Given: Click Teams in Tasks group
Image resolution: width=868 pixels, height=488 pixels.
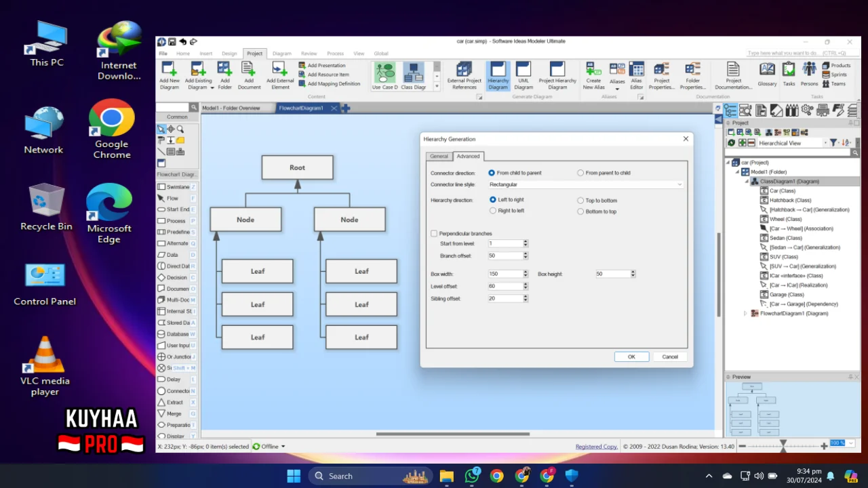Looking at the screenshot, I should pyautogui.click(x=834, y=84).
